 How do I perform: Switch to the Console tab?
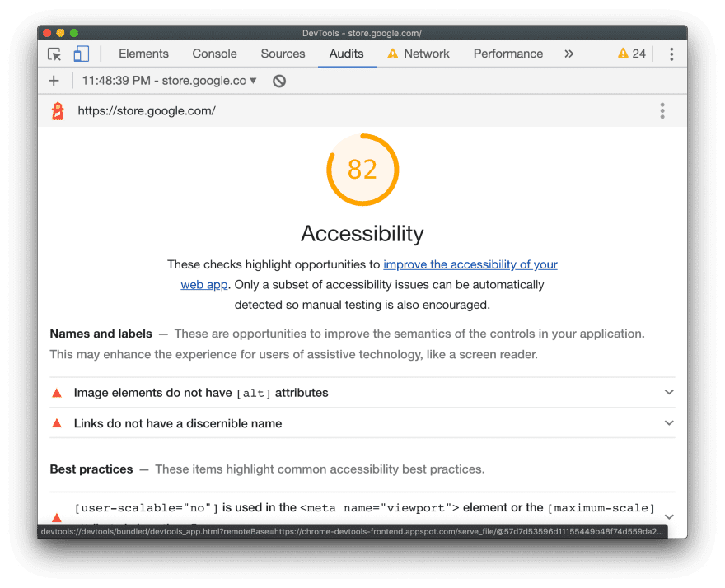coord(214,53)
